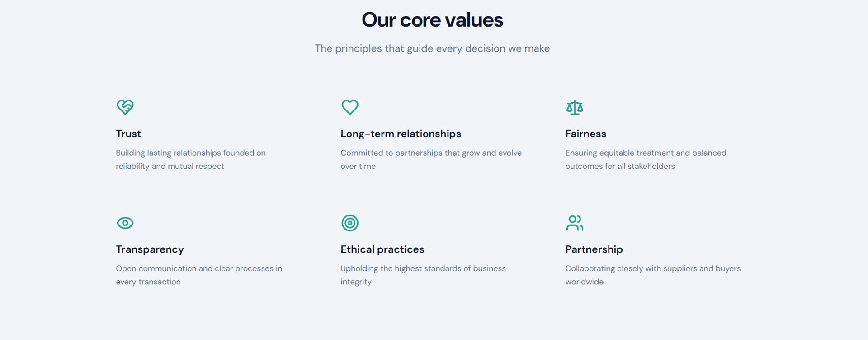Image resolution: width=868 pixels, height=340 pixels.
Task: Click the Trust description about lasting relationships
Action: point(190,159)
